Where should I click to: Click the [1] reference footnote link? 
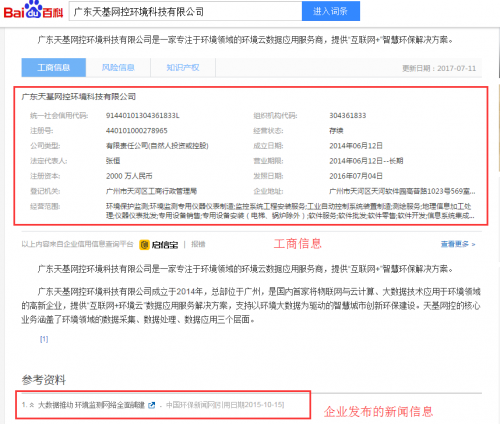(44, 339)
